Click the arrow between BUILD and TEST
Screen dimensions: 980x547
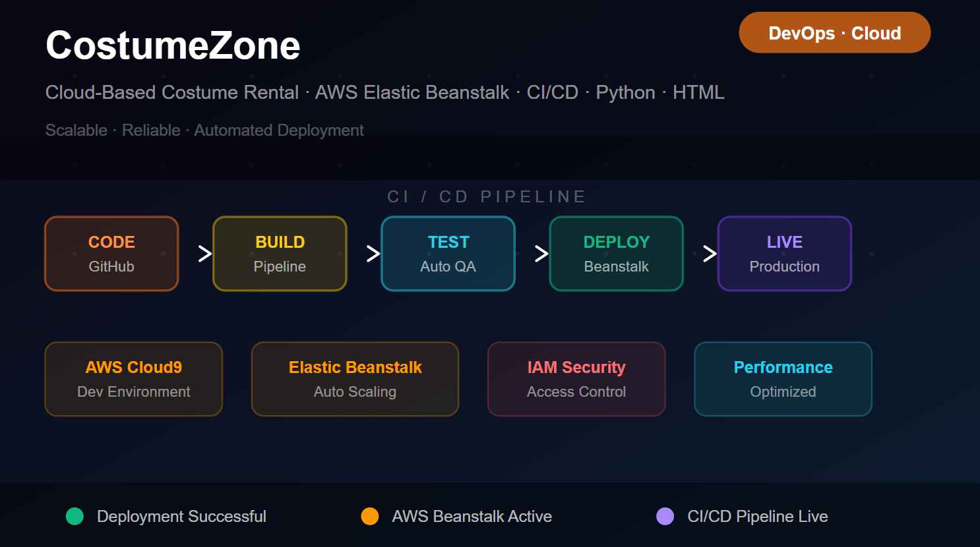(x=373, y=254)
